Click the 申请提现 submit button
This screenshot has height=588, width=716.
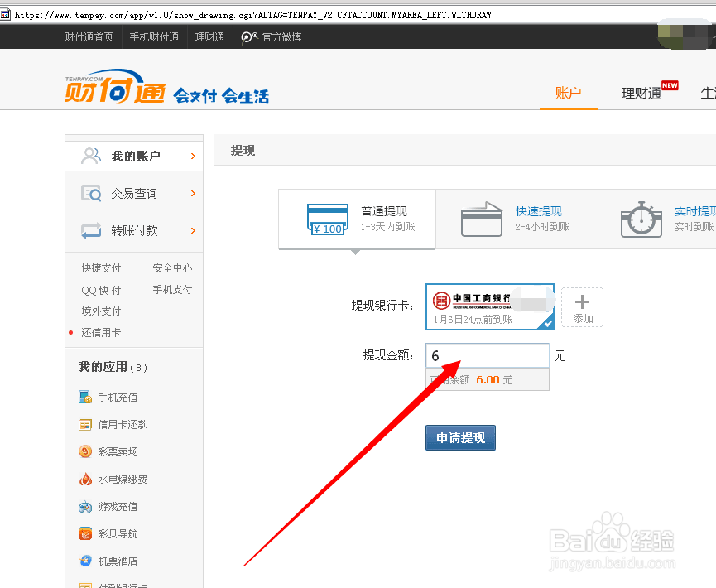460,437
